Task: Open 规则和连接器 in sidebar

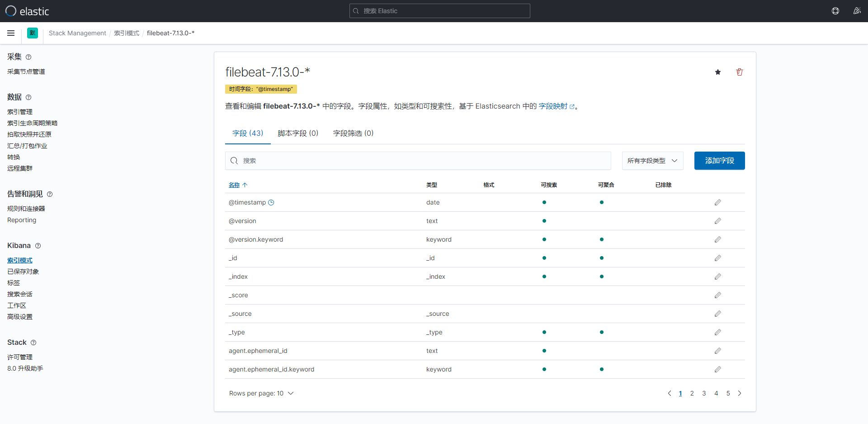Action: tap(26, 209)
